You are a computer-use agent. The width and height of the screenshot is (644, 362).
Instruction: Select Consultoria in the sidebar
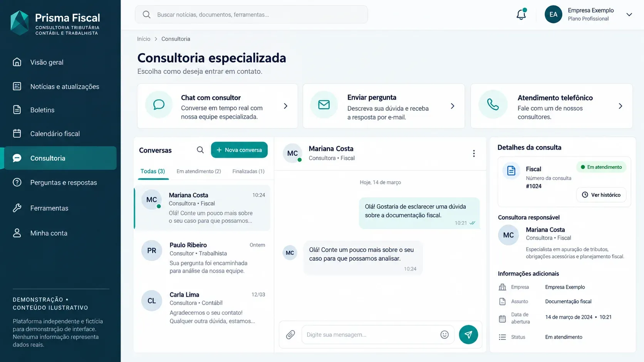pos(60,158)
